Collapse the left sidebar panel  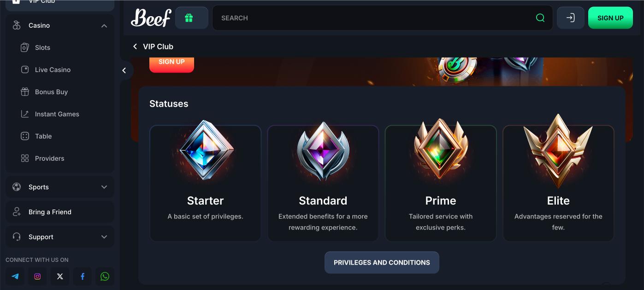tap(124, 70)
